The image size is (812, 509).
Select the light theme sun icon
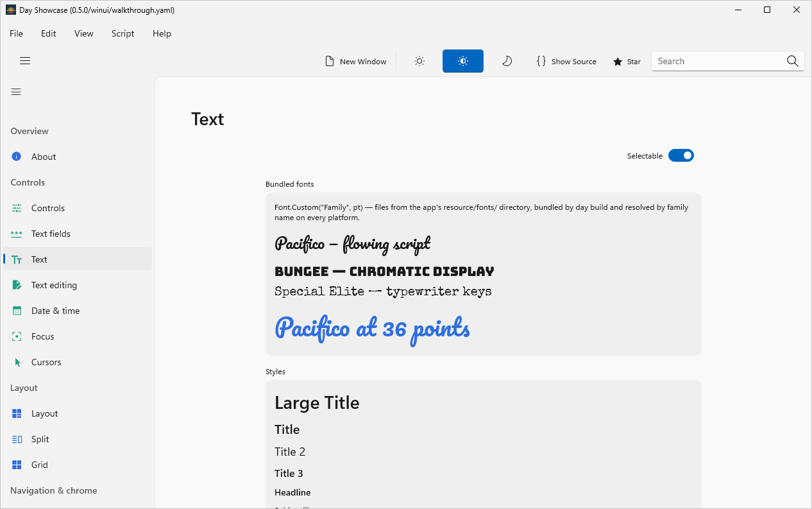(419, 61)
